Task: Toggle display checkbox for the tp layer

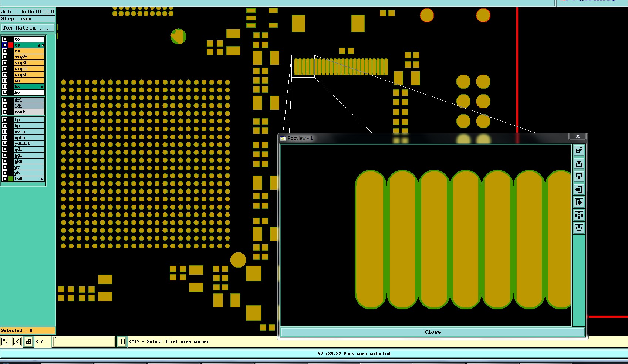Action: click(x=5, y=120)
